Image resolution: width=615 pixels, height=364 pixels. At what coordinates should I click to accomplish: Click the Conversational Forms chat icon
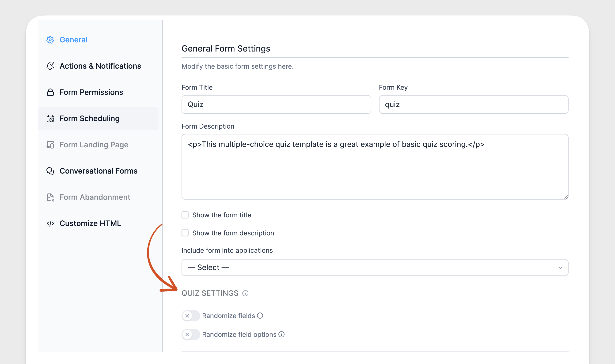tap(50, 171)
